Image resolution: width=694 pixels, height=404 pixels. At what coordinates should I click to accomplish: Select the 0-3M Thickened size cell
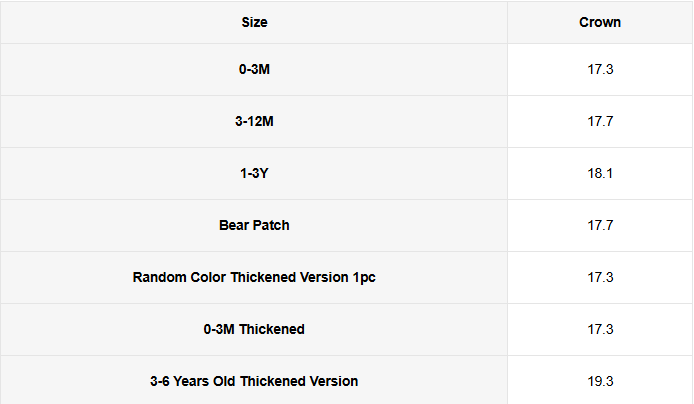click(254, 329)
